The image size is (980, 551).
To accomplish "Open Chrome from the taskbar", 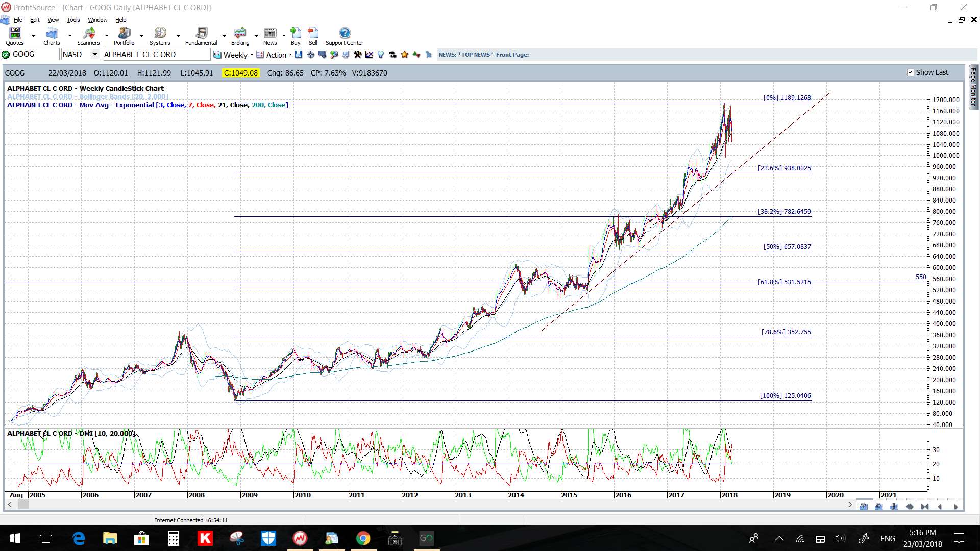I will coord(363,538).
